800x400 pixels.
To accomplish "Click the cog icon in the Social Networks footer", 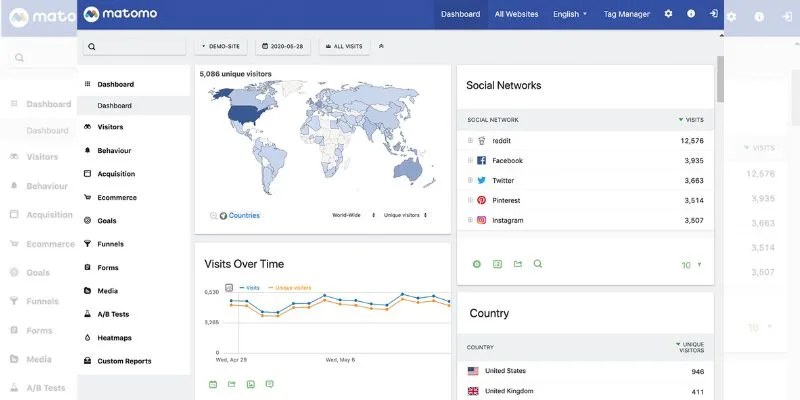I will 477,264.
